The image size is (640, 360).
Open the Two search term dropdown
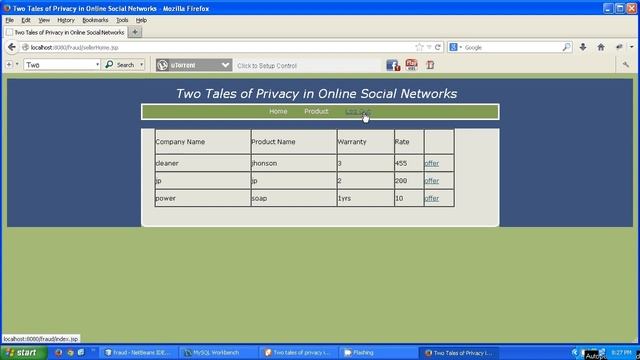[x=97, y=64]
